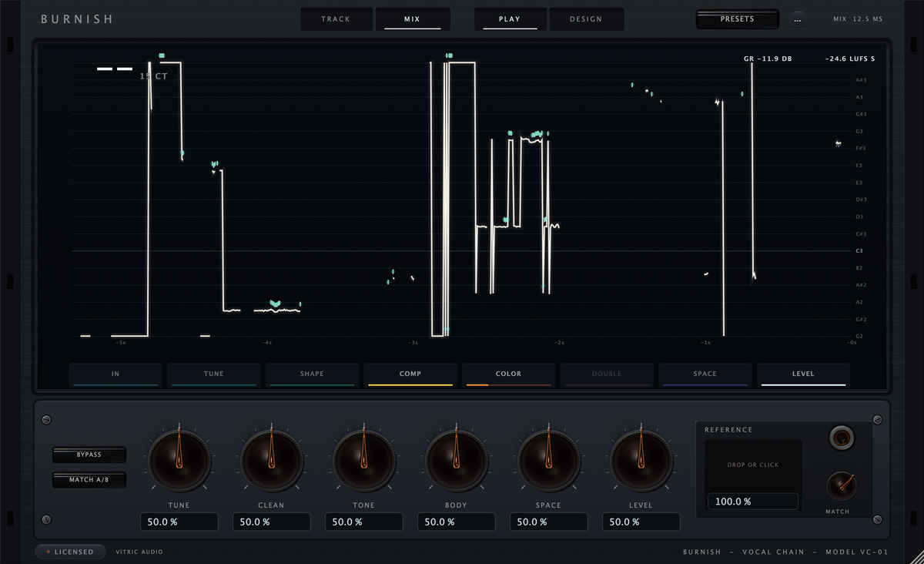Toggle the TUNE module strip
The width and height of the screenshot is (924, 564).
214,375
